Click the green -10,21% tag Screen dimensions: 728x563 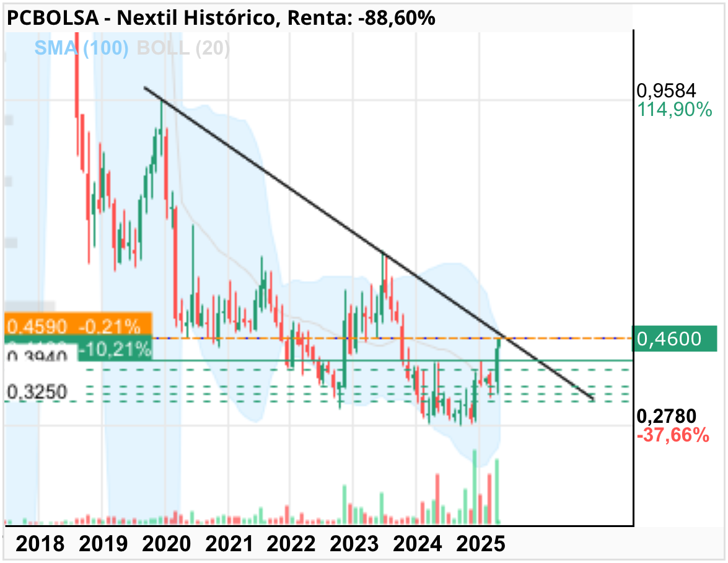pyautogui.click(x=115, y=348)
